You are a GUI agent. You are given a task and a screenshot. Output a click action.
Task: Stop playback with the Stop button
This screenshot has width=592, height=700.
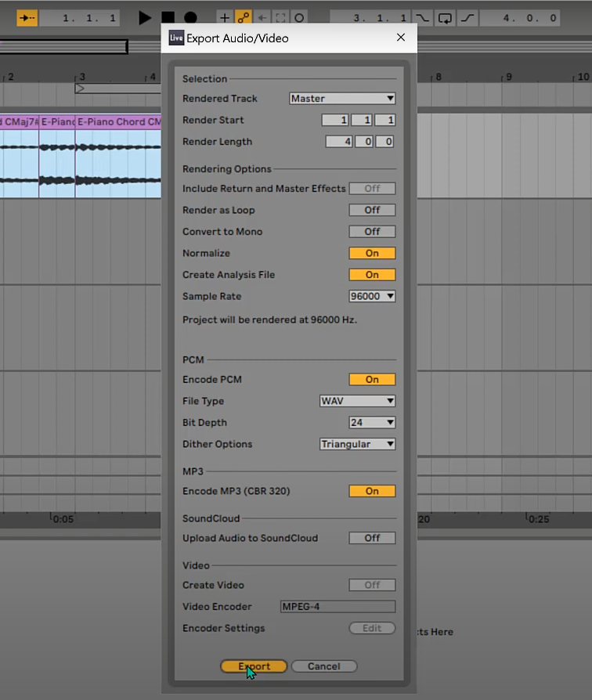[x=168, y=18]
